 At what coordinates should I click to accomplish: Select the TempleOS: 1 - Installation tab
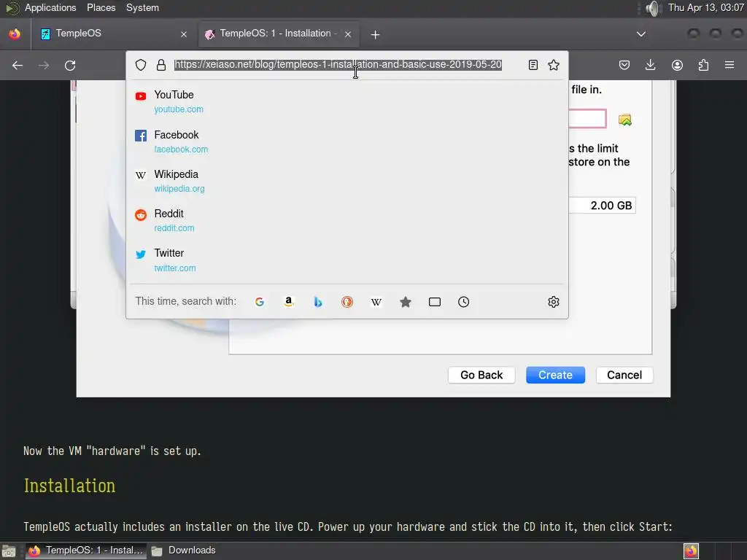(x=279, y=34)
